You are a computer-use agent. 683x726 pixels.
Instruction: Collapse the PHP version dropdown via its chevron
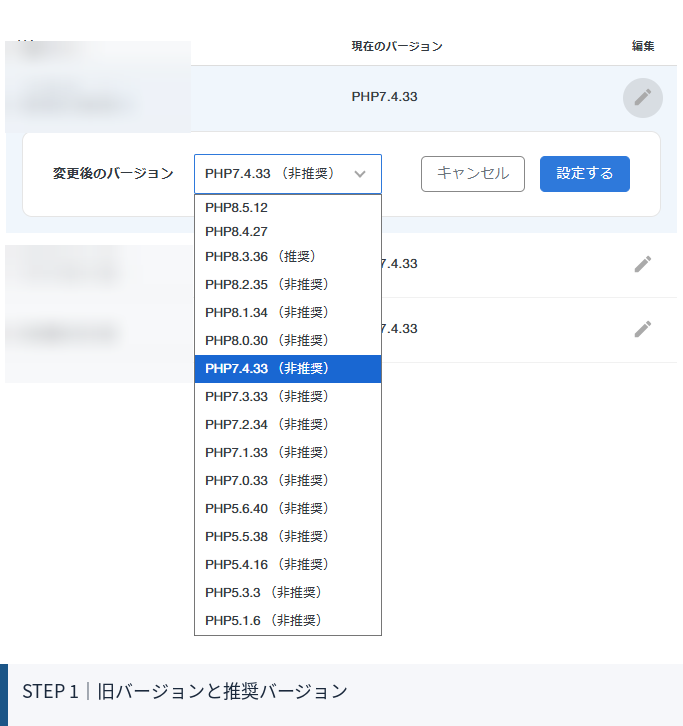[x=360, y=174]
